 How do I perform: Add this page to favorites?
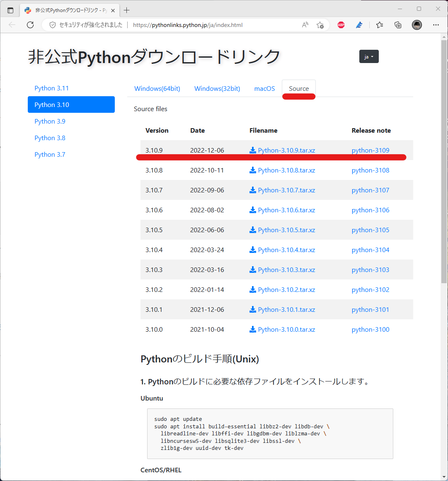(320, 25)
